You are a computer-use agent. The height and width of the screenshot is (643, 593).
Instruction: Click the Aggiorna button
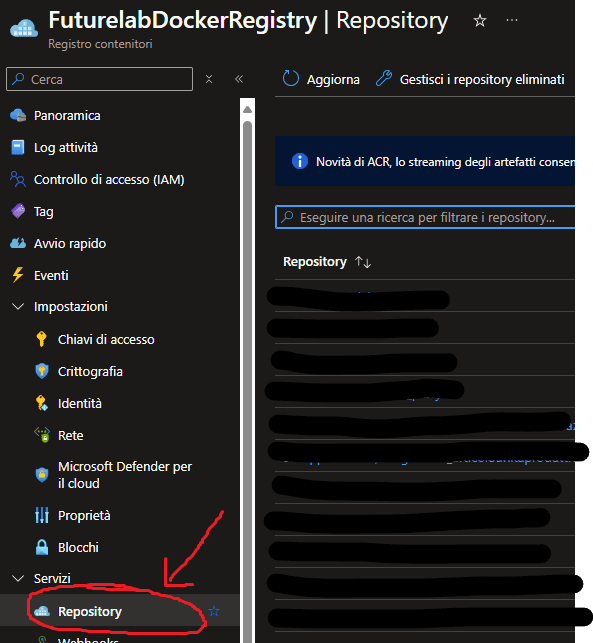[321, 79]
